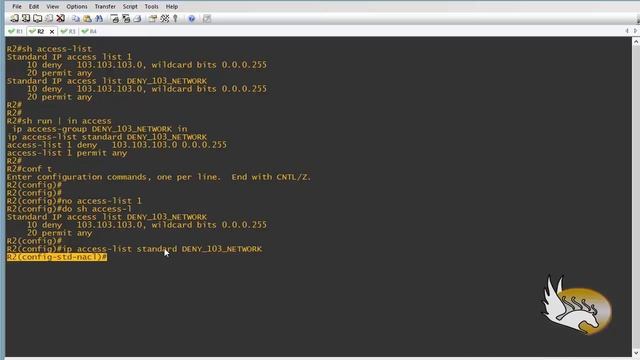Click the 'R2#conf t' command line
640x360 pixels.
tap(29, 169)
